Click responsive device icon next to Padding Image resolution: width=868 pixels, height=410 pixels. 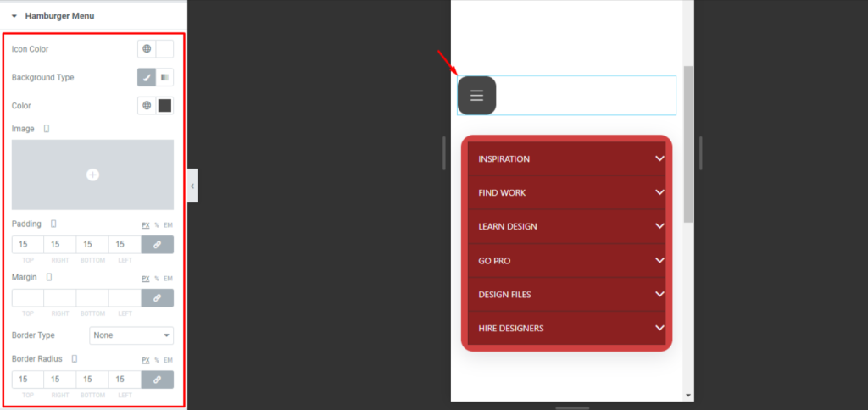(53, 224)
